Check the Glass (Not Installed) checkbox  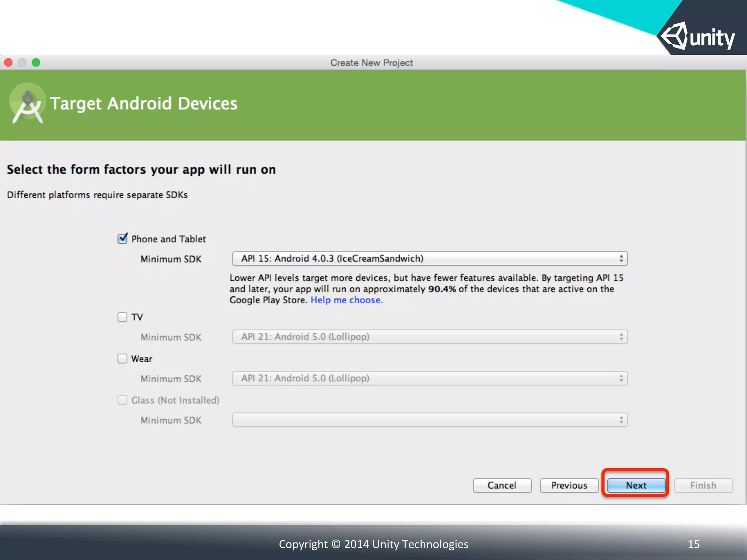tap(123, 400)
